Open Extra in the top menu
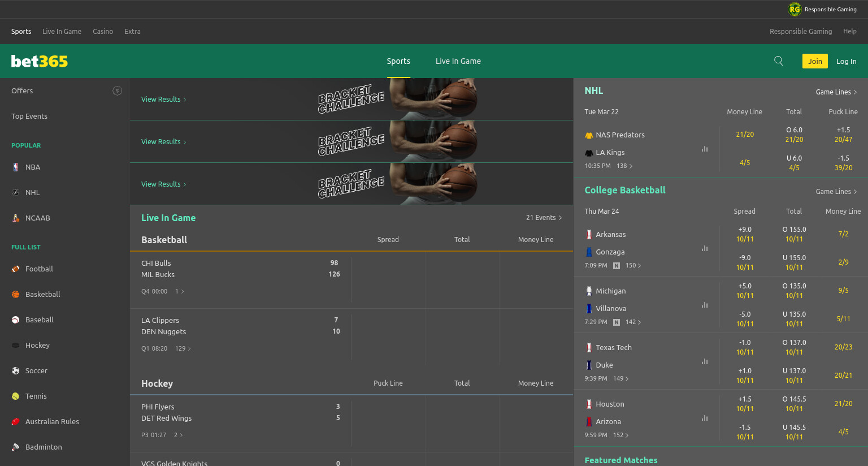The width and height of the screenshot is (868, 466). pos(132,31)
